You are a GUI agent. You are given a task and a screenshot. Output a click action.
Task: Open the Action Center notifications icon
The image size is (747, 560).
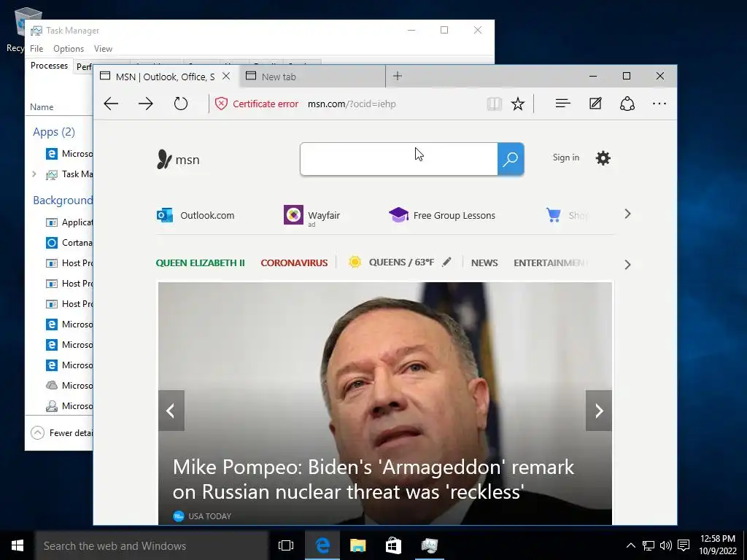click(684, 545)
